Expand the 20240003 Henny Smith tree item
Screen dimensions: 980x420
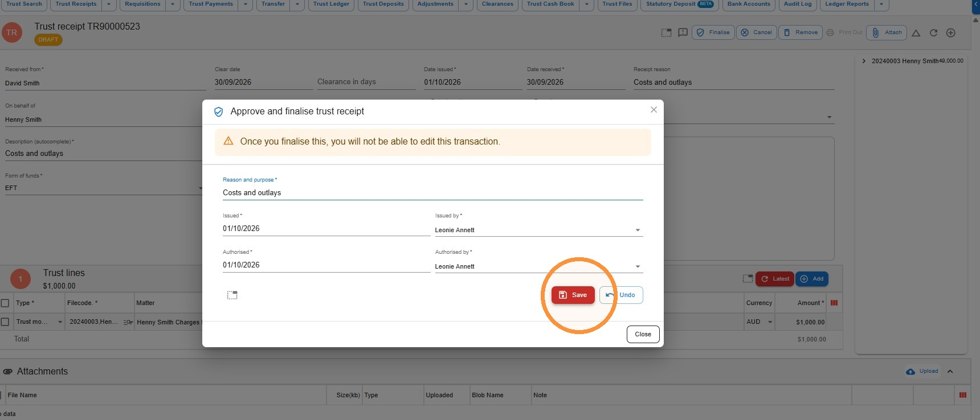click(x=864, y=61)
